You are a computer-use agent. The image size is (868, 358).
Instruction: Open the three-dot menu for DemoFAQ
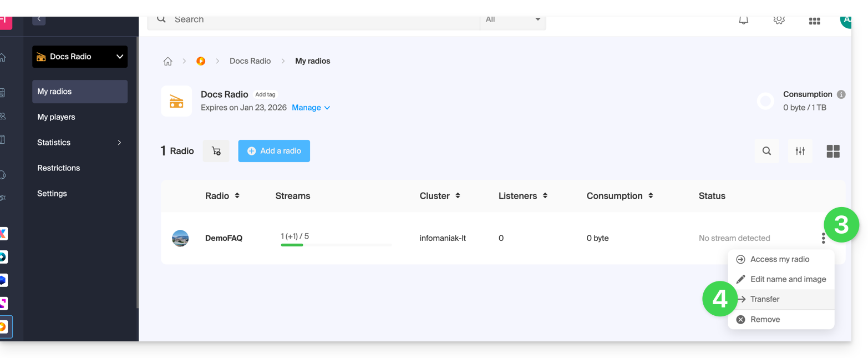[x=823, y=238]
